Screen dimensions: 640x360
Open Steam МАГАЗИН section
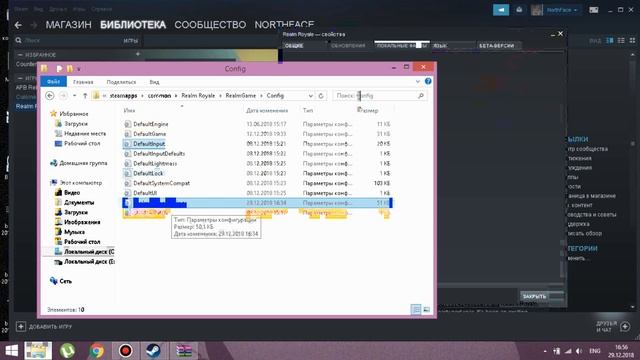pyautogui.click(x=69, y=25)
